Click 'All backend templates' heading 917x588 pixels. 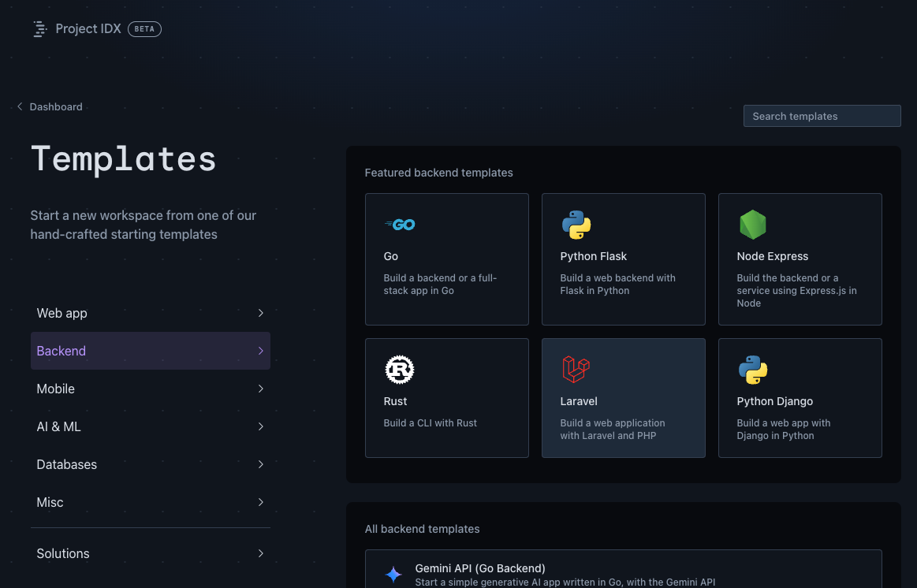(x=422, y=529)
